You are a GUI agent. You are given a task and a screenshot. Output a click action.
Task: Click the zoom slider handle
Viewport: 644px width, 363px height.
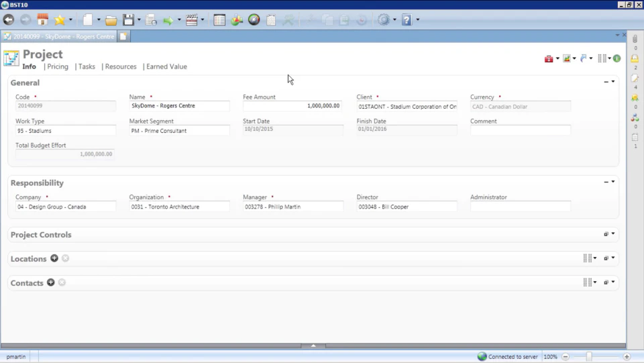pyautogui.click(x=589, y=356)
